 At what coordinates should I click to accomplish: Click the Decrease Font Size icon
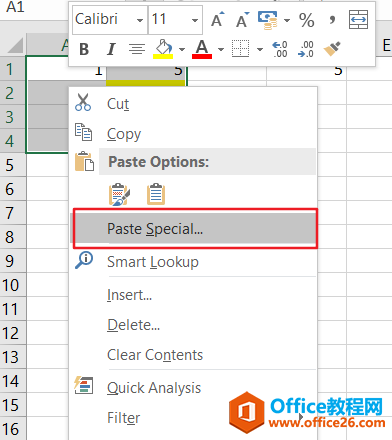[x=242, y=19]
